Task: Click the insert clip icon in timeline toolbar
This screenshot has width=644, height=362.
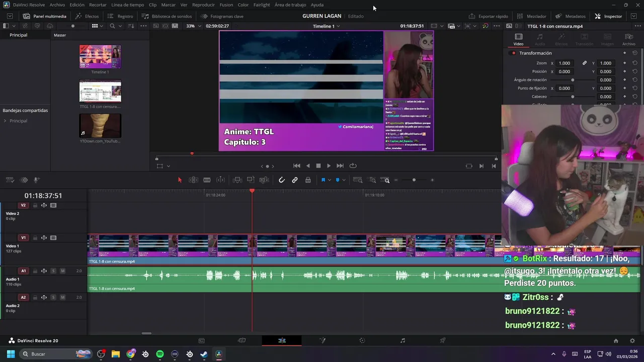Action: (x=237, y=180)
